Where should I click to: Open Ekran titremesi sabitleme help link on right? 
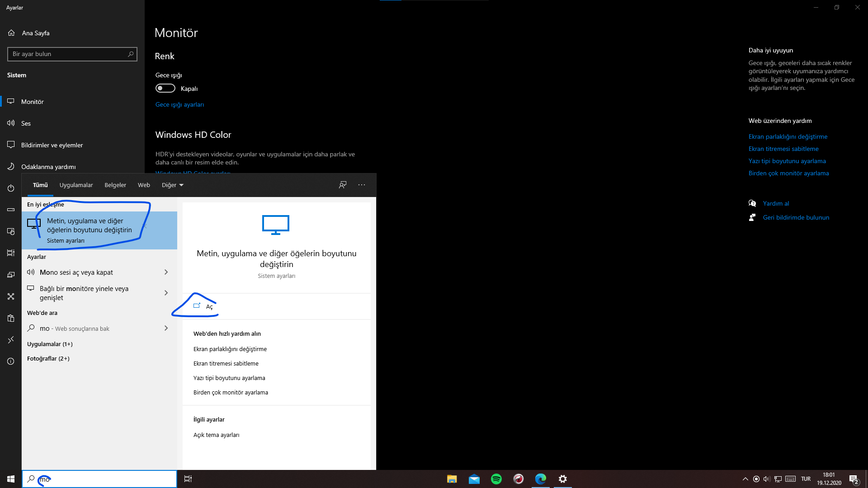click(x=783, y=149)
